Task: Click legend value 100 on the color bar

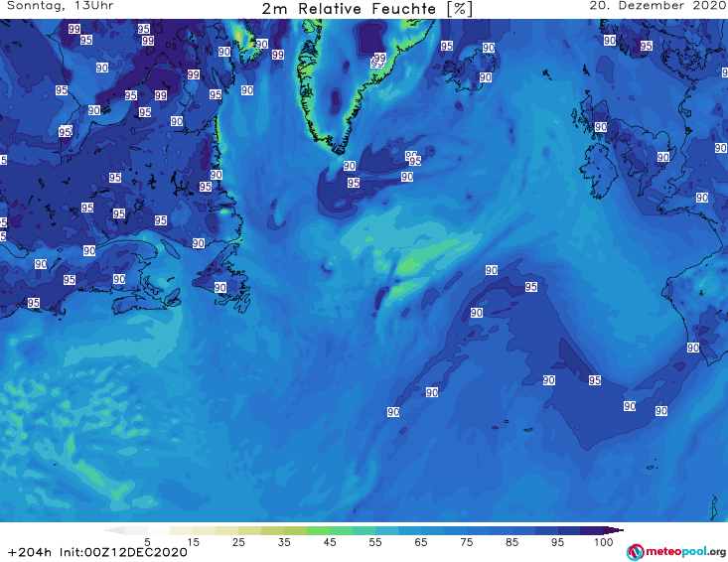Action: [x=604, y=542]
